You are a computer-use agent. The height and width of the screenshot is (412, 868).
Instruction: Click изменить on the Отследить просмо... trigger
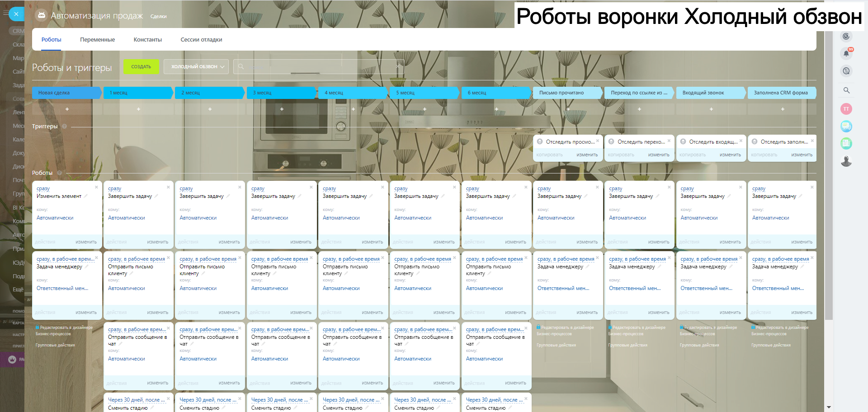(x=587, y=155)
